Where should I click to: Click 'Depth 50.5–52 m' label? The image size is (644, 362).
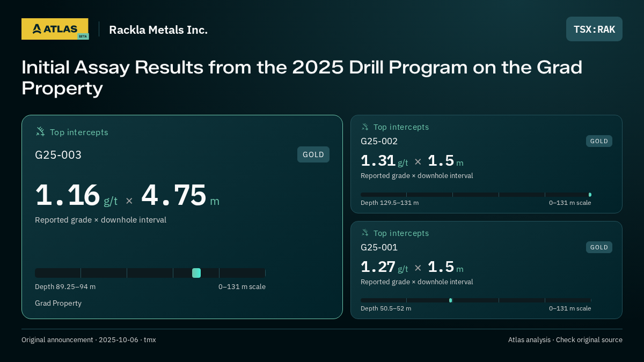pos(386,308)
